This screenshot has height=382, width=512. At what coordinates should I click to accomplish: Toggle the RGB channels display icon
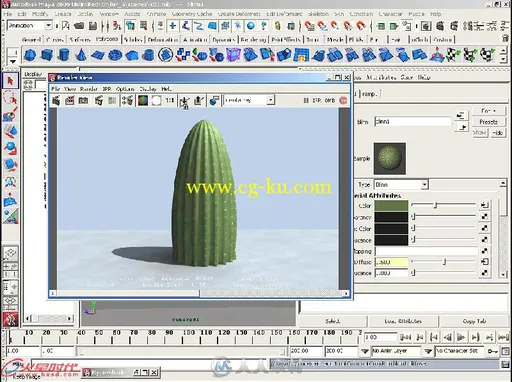click(143, 100)
